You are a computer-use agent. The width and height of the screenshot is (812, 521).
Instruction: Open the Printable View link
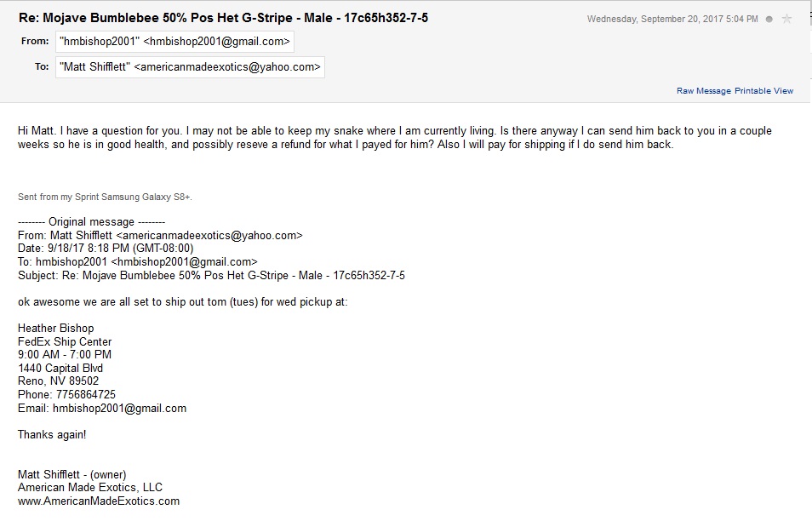[x=763, y=90]
